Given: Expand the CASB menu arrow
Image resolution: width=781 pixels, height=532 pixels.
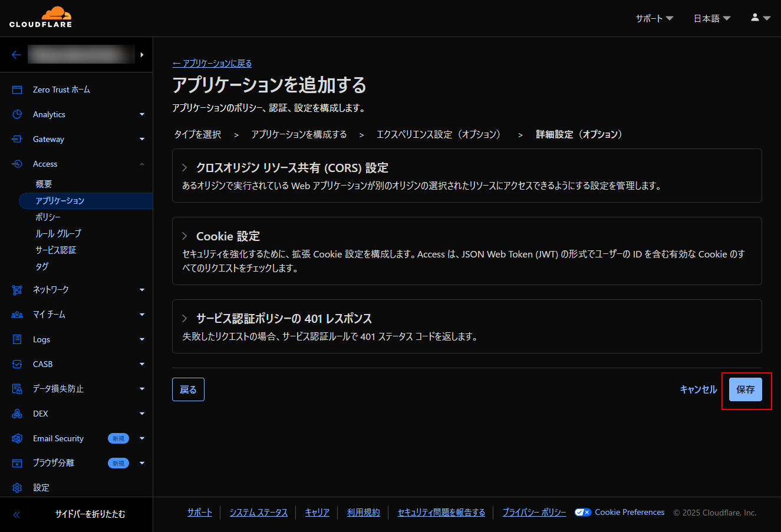Looking at the screenshot, I should (x=142, y=364).
